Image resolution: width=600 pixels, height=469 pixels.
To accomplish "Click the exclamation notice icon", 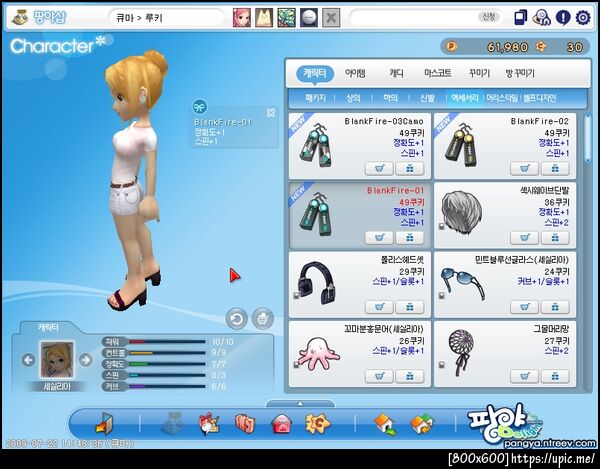I will point(563,18).
